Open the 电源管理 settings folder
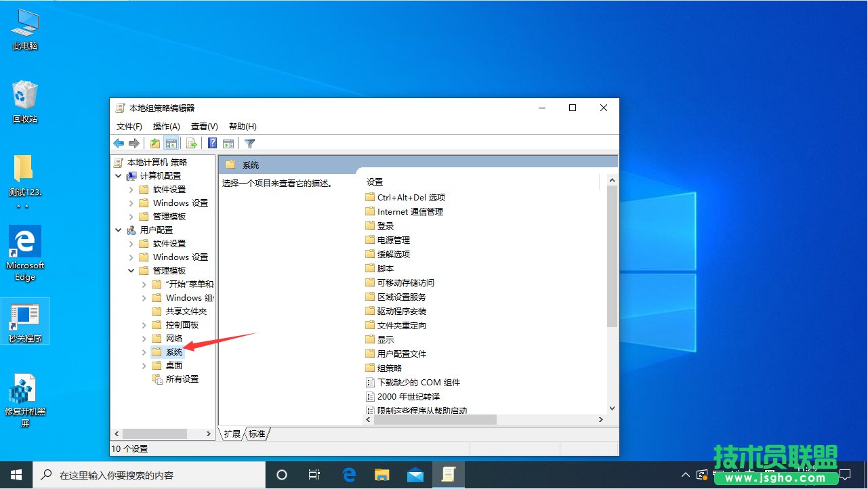This screenshot has height=489, width=868. pos(393,240)
